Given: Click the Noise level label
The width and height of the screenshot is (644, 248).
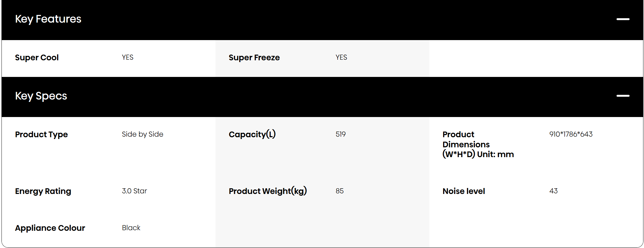Looking at the screenshot, I should point(464,191).
